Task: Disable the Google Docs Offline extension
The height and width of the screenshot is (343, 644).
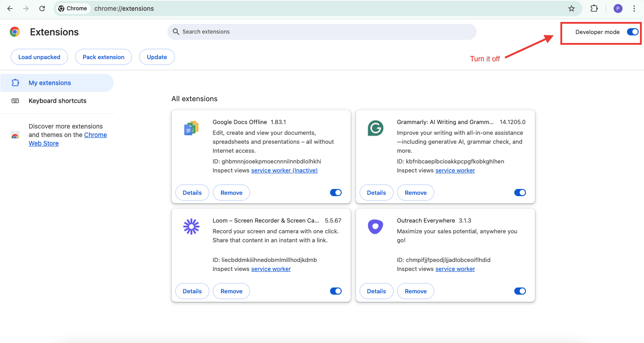Action: pyautogui.click(x=336, y=193)
